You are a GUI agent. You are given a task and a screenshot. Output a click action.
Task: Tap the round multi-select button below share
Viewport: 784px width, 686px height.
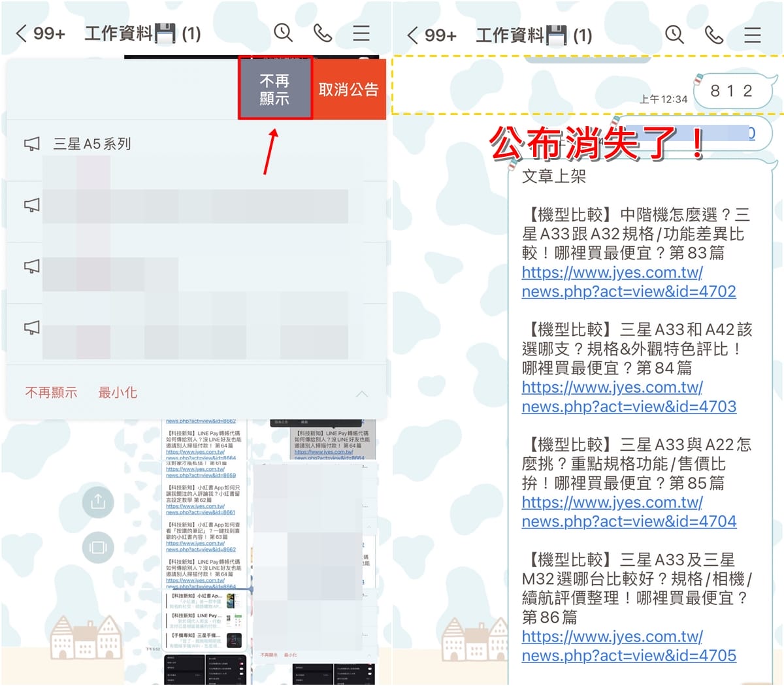click(x=98, y=547)
